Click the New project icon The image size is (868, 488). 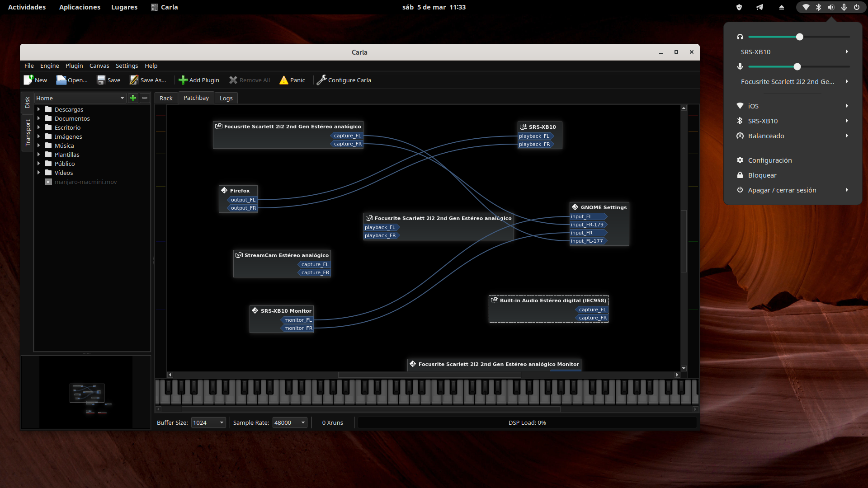(28, 80)
